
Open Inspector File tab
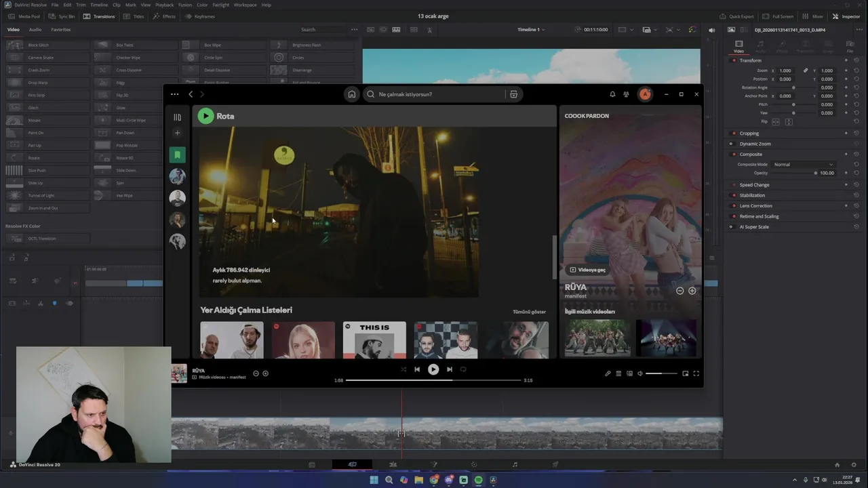coord(850,46)
